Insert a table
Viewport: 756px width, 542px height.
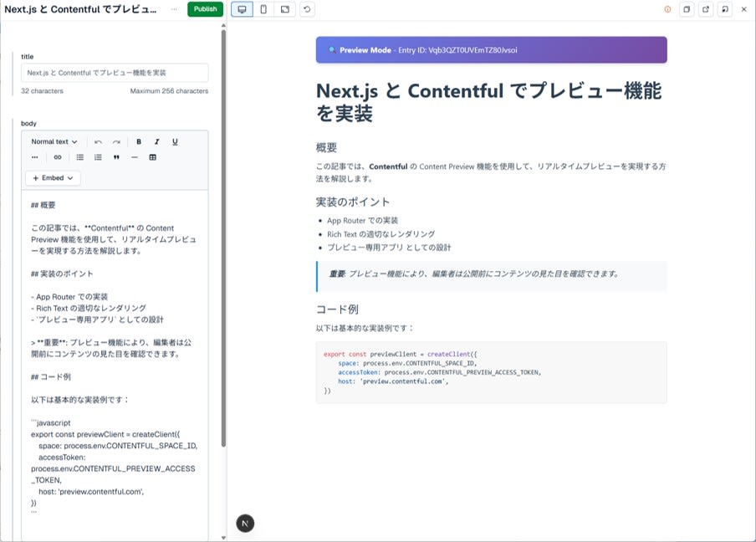point(153,157)
